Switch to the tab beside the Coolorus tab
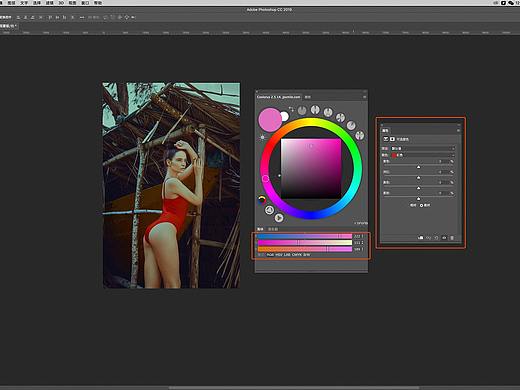This screenshot has width=520, height=390. click(307, 97)
